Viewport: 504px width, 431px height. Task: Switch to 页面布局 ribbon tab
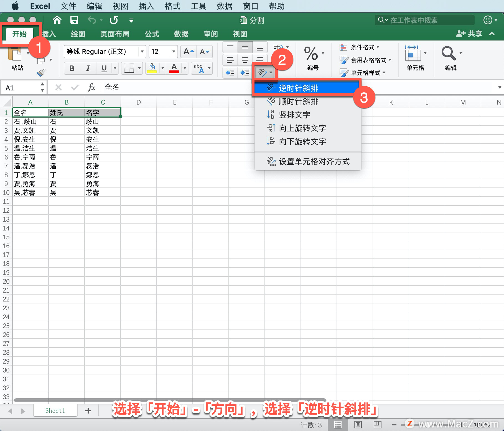point(115,34)
